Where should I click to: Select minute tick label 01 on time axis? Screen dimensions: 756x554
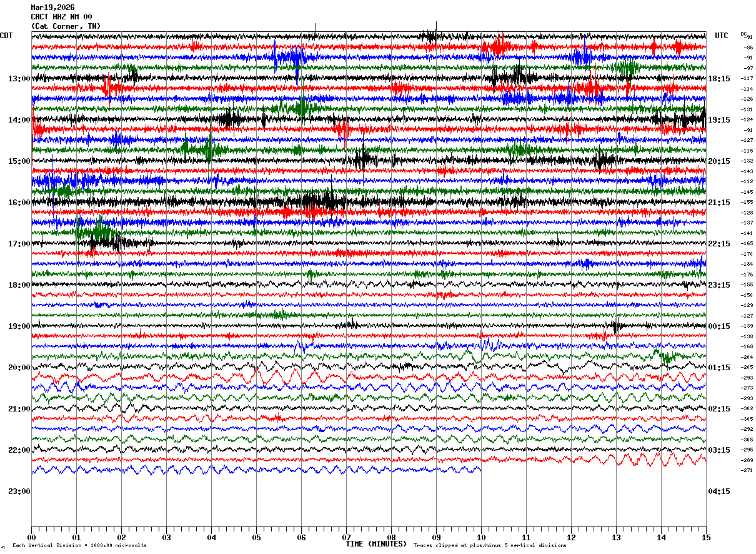click(76, 538)
